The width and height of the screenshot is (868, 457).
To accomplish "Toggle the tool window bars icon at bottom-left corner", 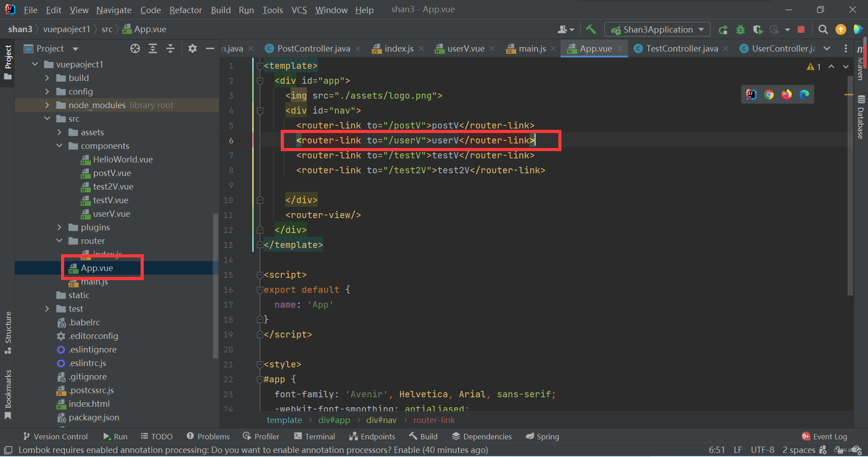I will pyautogui.click(x=8, y=450).
